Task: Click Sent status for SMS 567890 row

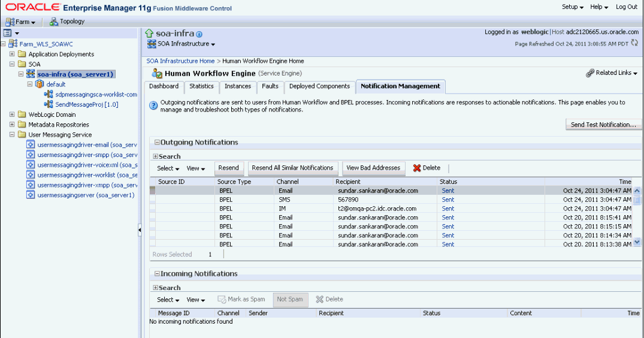Action: point(448,200)
